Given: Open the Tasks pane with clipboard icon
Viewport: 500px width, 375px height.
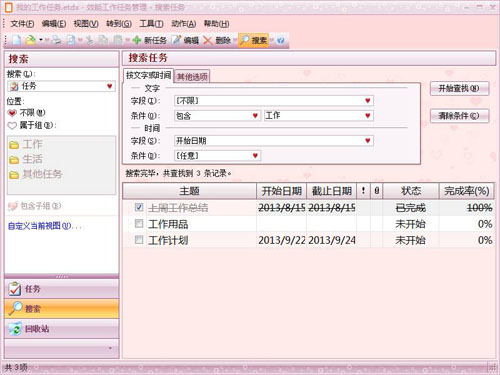Looking at the screenshot, I should click(x=62, y=289).
